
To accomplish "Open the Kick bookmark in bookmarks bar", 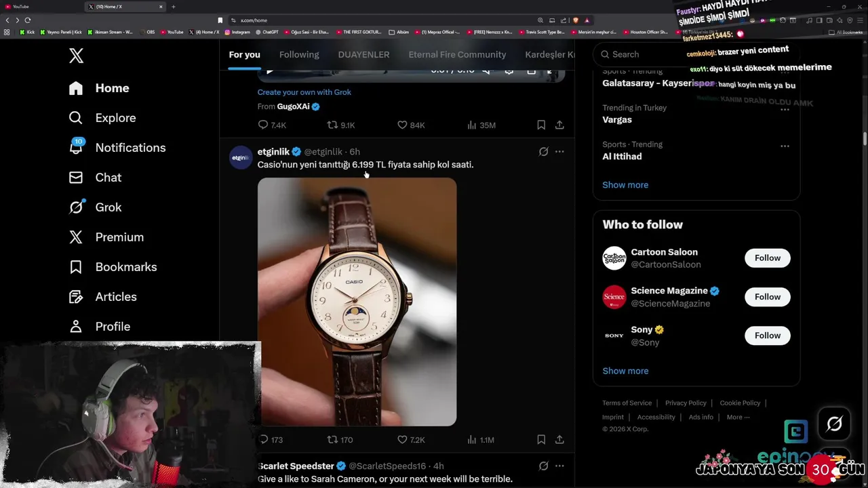I will pos(27,32).
